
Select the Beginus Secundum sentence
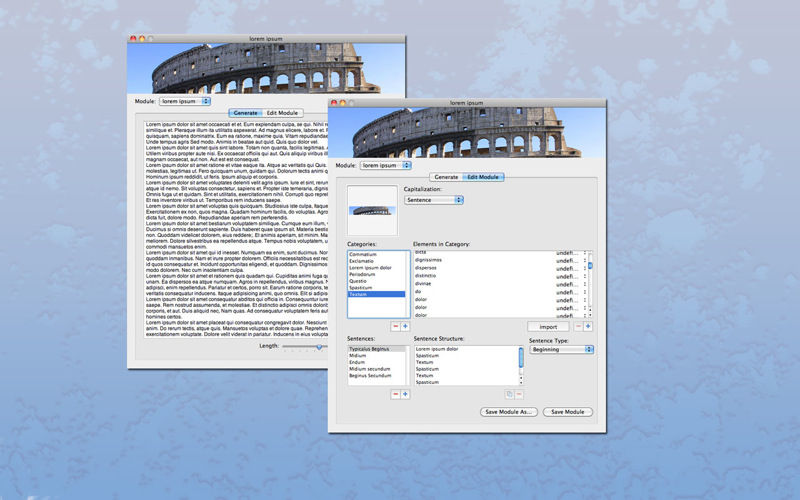click(377, 376)
